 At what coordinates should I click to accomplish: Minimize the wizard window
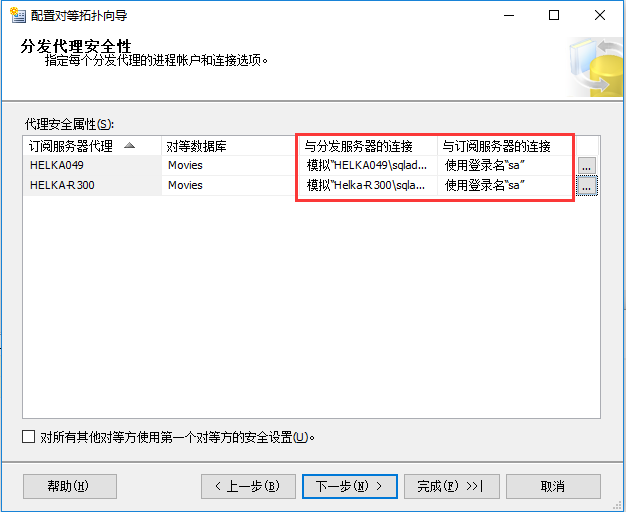click(x=509, y=16)
